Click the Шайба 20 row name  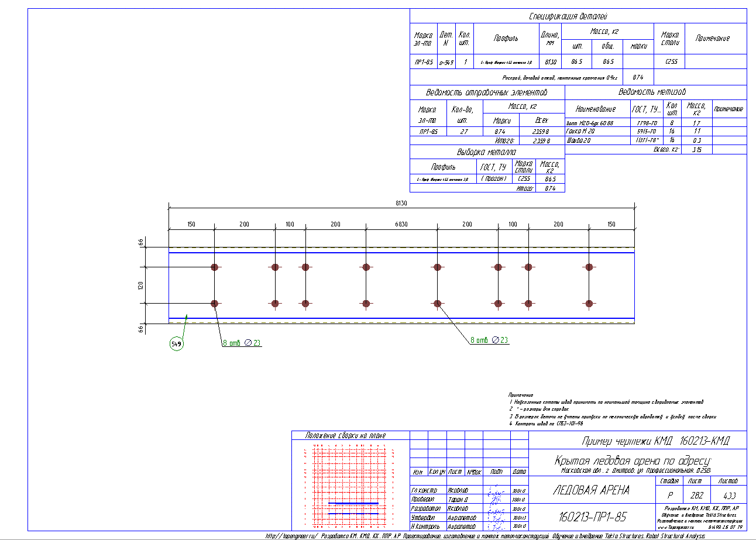pyautogui.click(x=579, y=140)
